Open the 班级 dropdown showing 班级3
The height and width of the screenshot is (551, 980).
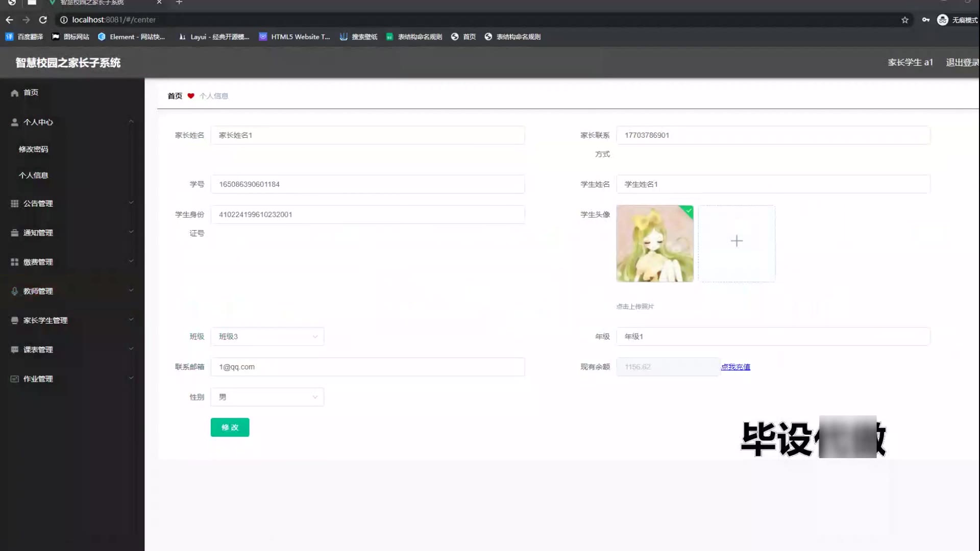click(x=267, y=337)
